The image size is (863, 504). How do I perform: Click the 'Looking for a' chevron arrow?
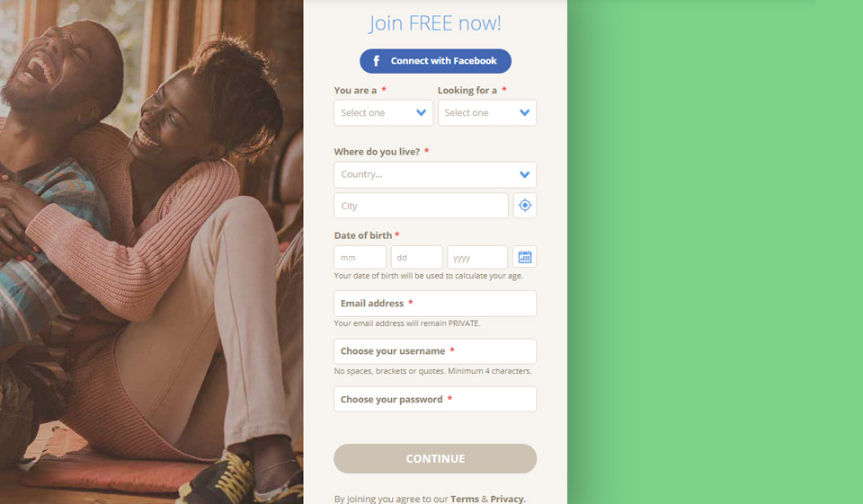(x=524, y=113)
